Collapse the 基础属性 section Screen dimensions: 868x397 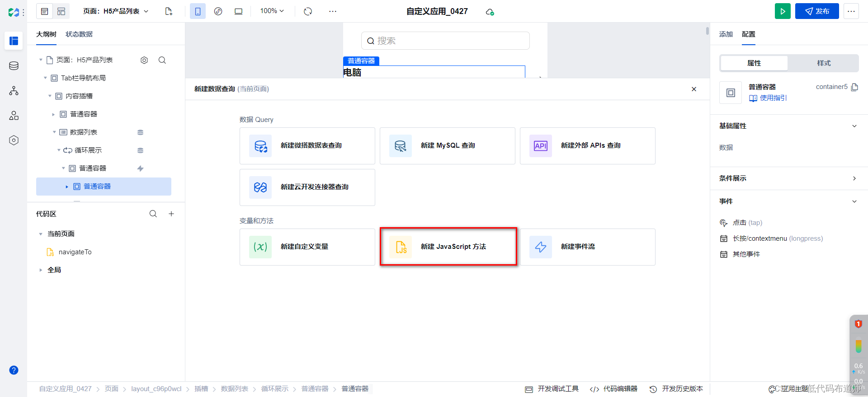pos(854,126)
